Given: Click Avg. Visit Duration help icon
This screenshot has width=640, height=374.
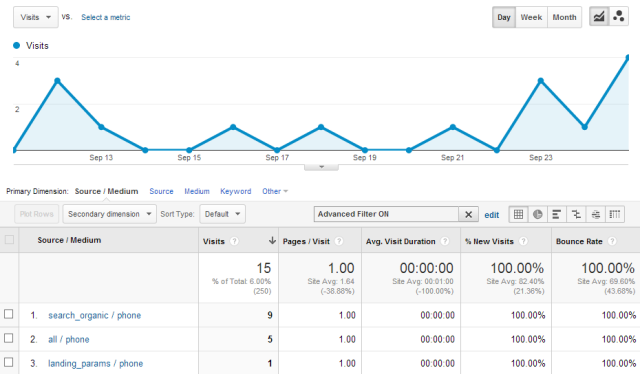Looking at the screenshot, I should 445,241.
